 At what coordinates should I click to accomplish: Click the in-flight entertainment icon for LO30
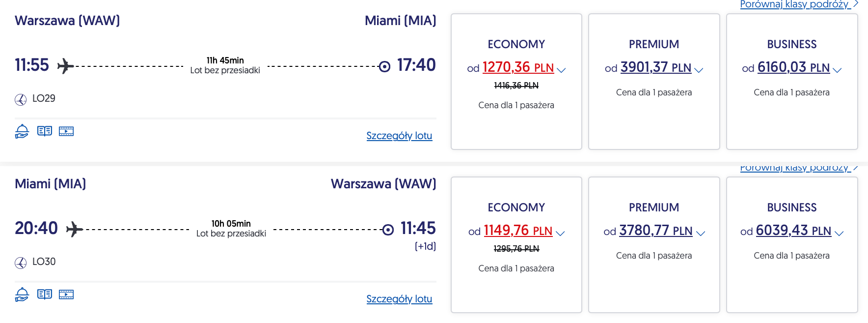pyautogui.click(x=66, y=294)
